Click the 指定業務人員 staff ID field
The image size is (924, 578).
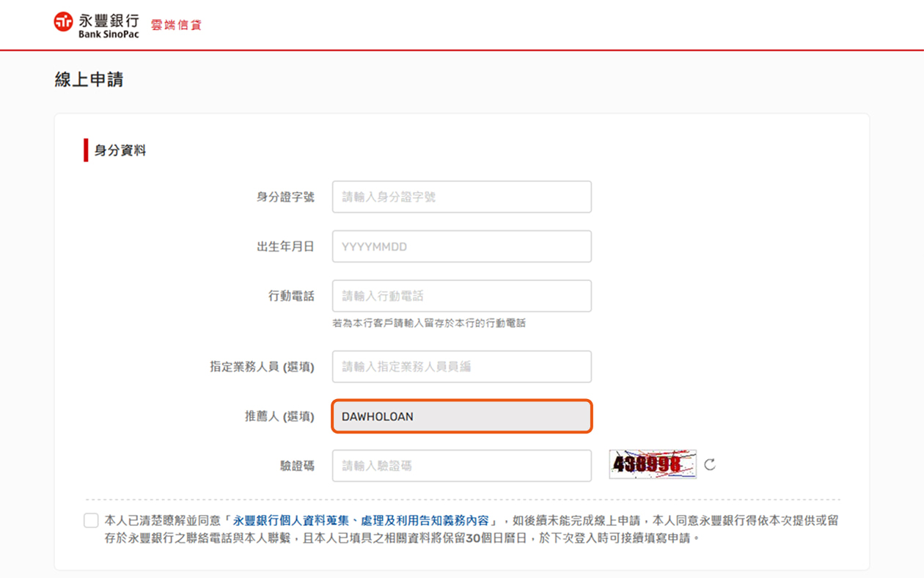tap(461, 367)
